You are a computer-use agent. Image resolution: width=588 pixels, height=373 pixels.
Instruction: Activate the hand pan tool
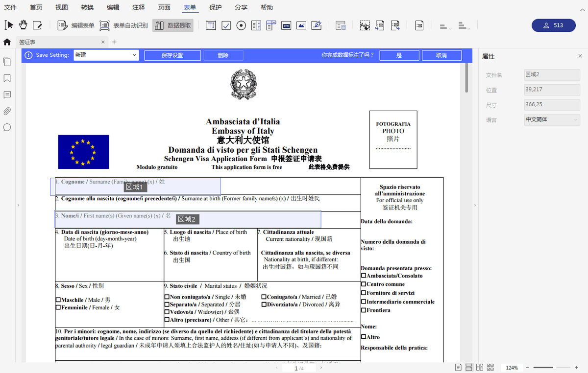point(23,25)
